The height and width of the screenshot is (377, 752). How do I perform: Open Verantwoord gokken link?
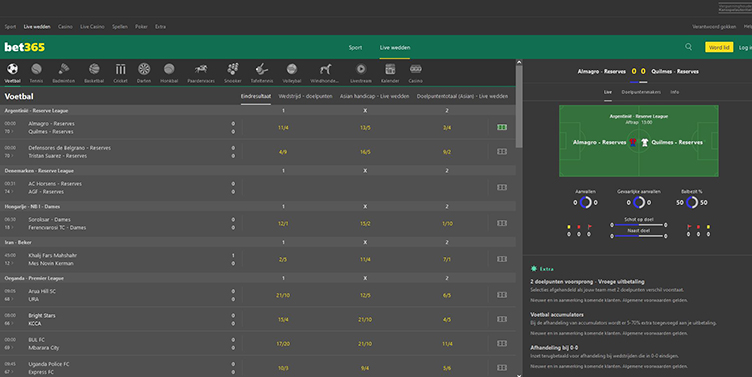pyautogui.click(x=714, y=27)
